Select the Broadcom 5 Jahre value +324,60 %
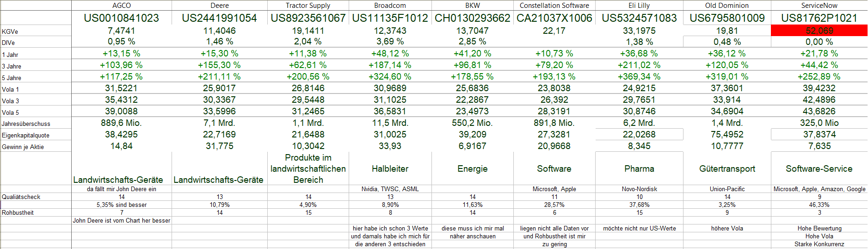The image size is (868, 249). coord(390,76)
